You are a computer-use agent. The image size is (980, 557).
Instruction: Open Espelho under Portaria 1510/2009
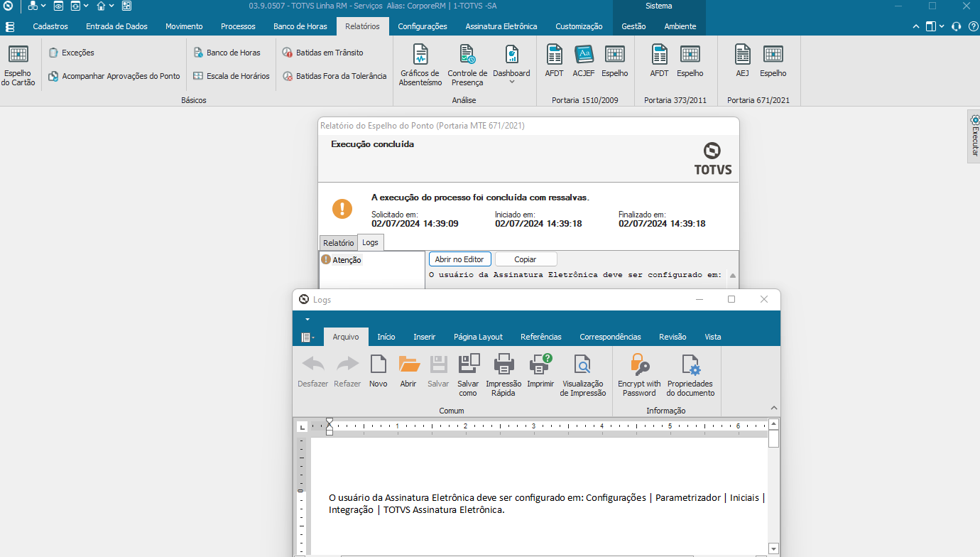(x=615, y=61)
